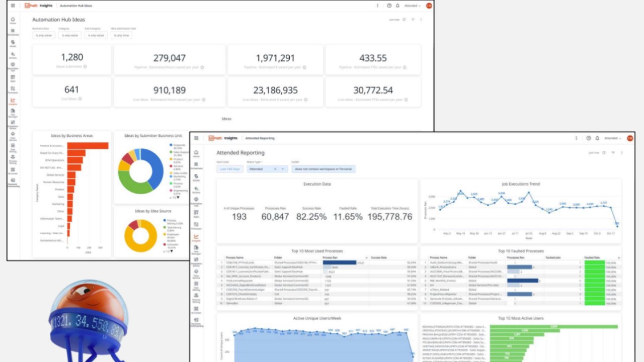Click Folder filter 'does not contain workspace or Personal'
The height and width of the screenshot is (362, 644).
[x=324, y=169]
